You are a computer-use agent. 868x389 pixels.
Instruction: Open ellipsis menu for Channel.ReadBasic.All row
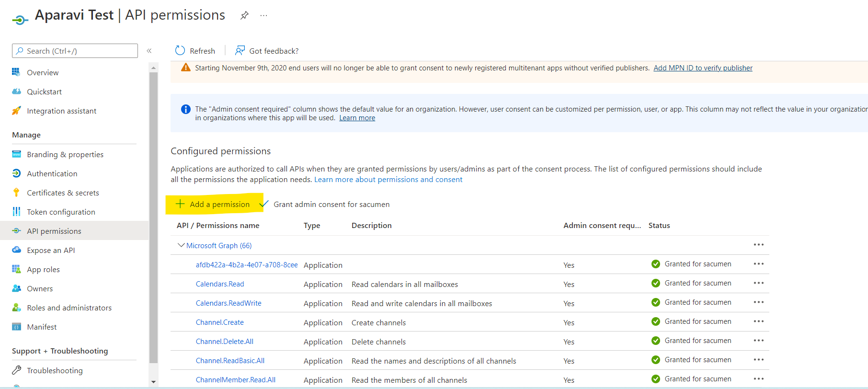(x=759, y=360)
